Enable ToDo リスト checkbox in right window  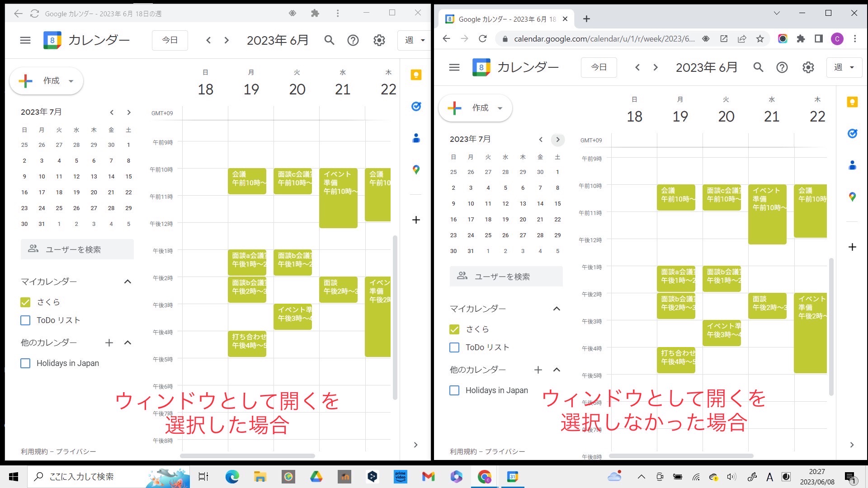pos(454,347)
